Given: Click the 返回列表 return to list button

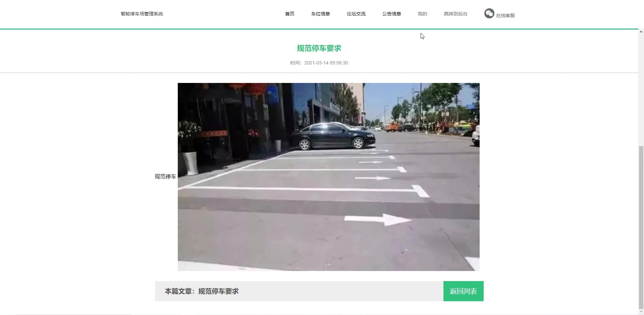Looking at the screenshot, I should click(x=464, y=291).
